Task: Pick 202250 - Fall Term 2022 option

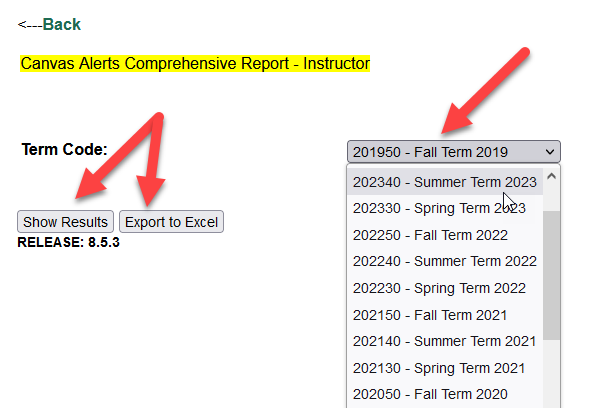Action: 430,235
